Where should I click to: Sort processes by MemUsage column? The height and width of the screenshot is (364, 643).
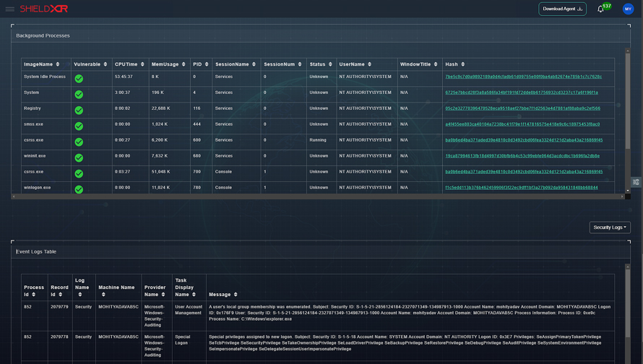coord(184,64)
